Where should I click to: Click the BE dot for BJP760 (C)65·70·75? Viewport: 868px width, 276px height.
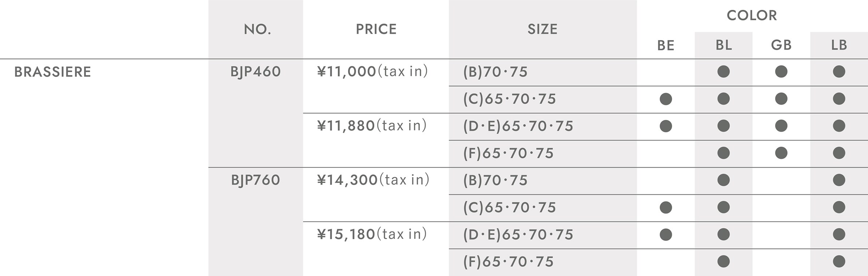click(666, 207)
